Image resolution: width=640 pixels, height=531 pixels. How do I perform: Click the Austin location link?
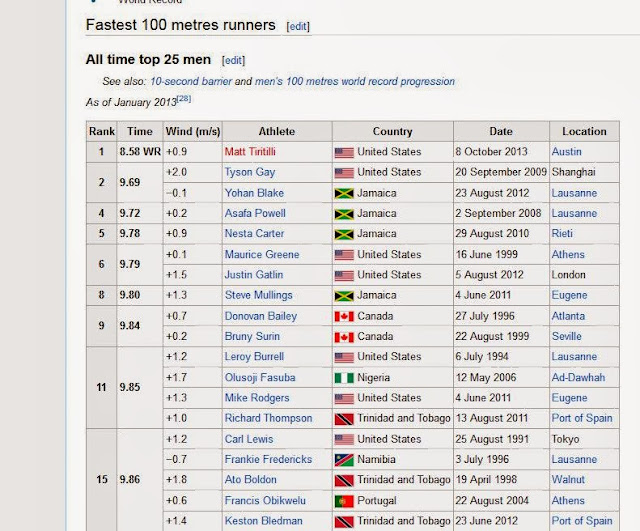coord(567,152)
